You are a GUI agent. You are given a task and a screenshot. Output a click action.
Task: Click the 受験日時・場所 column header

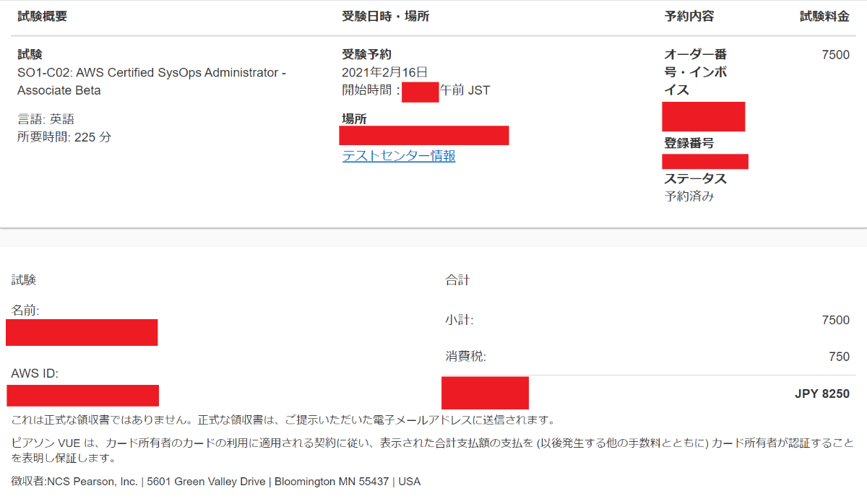tap(385, 17)
